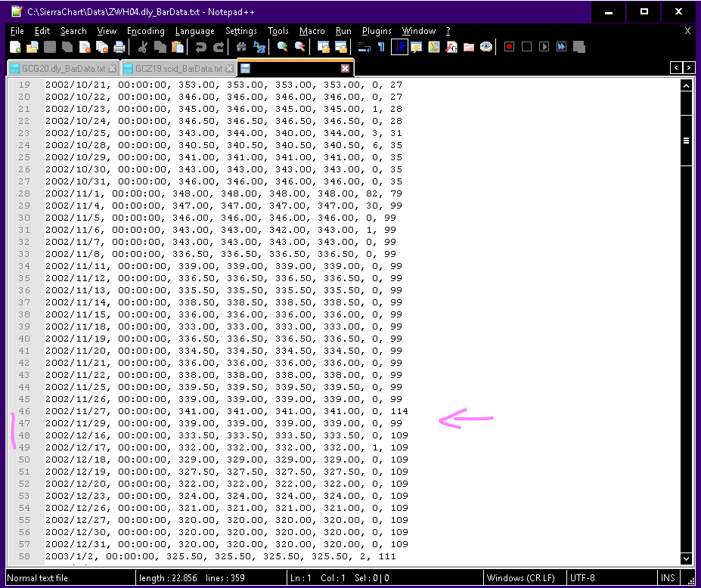Click the Cut scissors icon

[143, 47]
